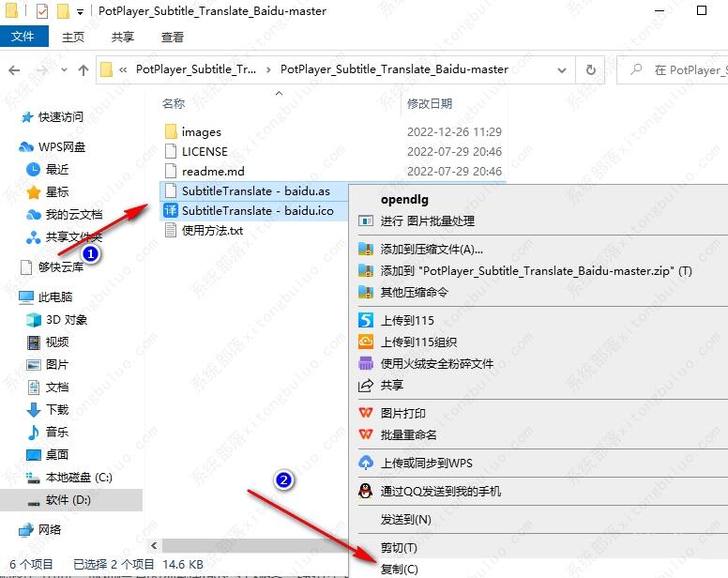Choose 使用火绒安全粉碎文件 in context menu

(x=437, y=363)
